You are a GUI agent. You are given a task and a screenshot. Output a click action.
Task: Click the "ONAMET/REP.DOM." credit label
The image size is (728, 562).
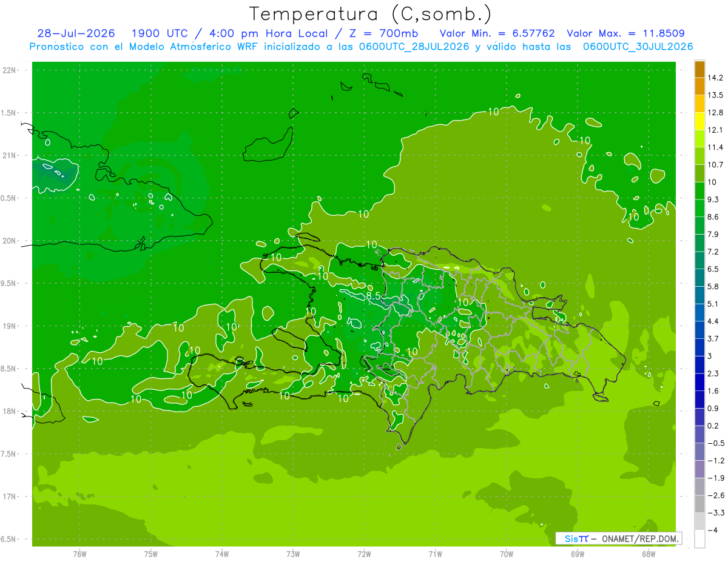tap(639, 538)
